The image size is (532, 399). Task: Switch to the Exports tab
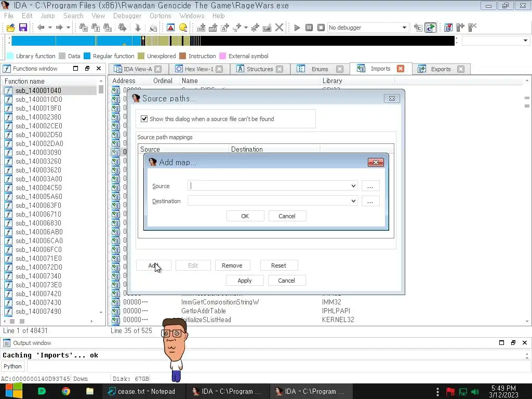(x=441, y=69)
